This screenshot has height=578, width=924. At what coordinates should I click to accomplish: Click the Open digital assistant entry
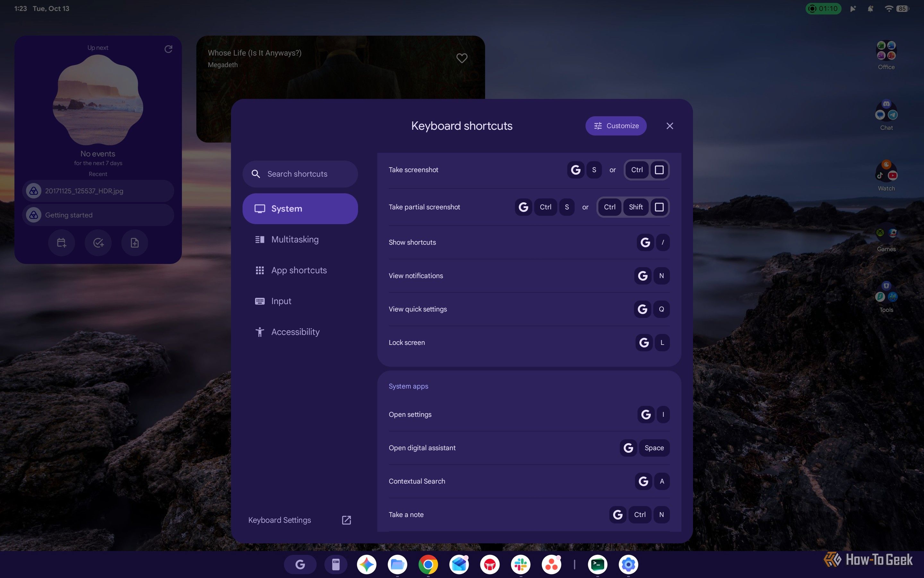[x=529, y=448]
